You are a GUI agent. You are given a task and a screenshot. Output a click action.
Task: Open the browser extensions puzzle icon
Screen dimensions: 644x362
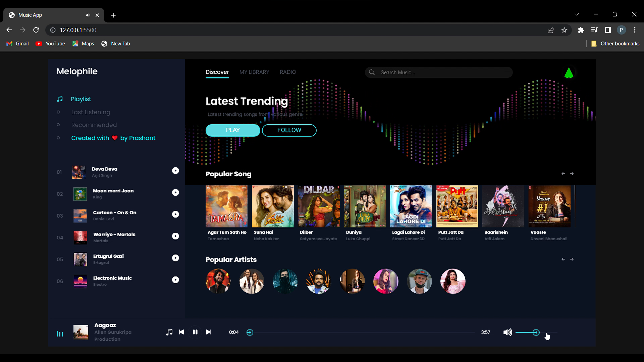581,30
